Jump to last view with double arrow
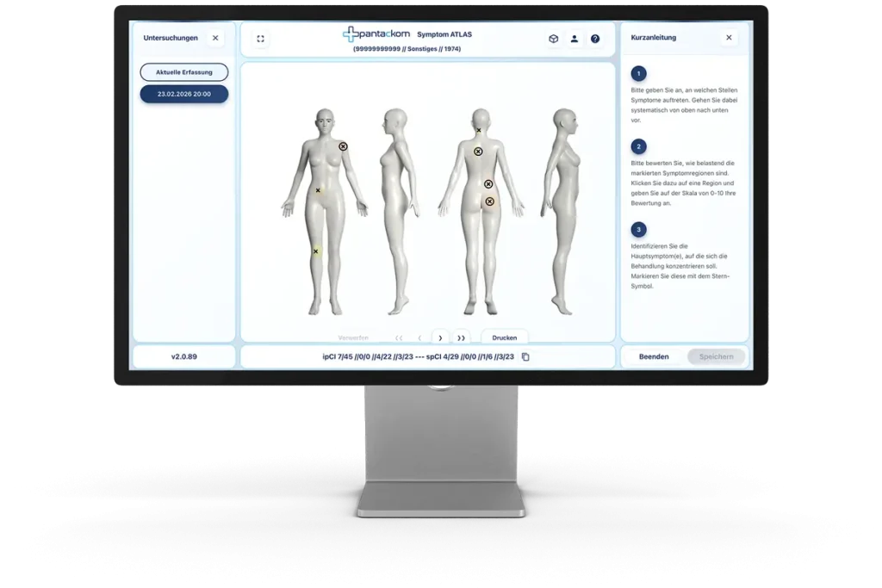 [x=461, y=338]
